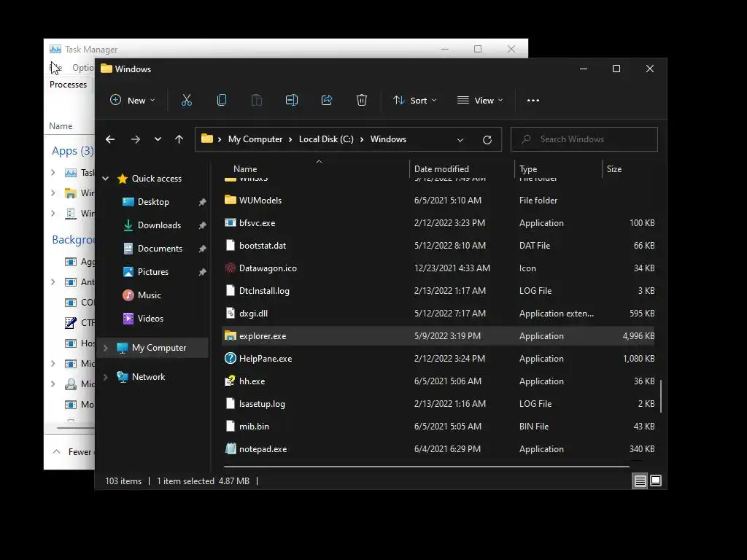The height and width of the screenshot is (560, 747).
Task: Go forward with the right arrow
Action: (x=135, y=139)
